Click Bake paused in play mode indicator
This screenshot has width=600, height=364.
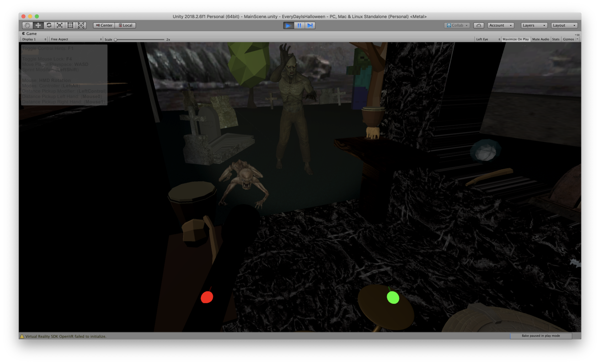click(x=541, y=336)
